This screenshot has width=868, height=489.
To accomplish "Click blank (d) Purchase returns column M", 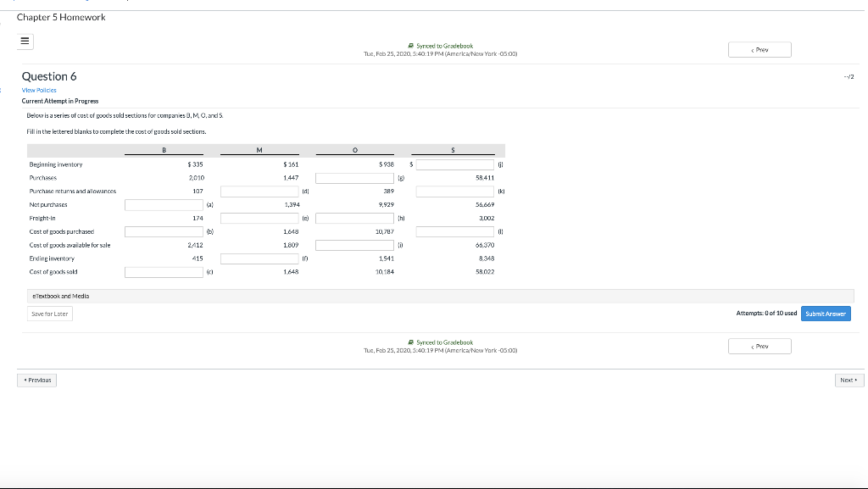I will click(x=260, y=191).
